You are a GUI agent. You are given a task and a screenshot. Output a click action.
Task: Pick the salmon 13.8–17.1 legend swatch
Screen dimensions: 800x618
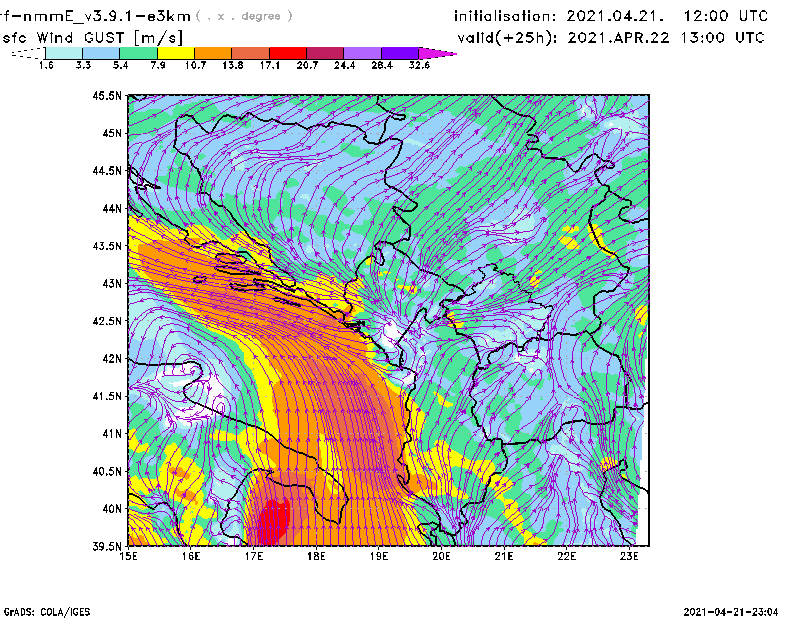(251, 53)
